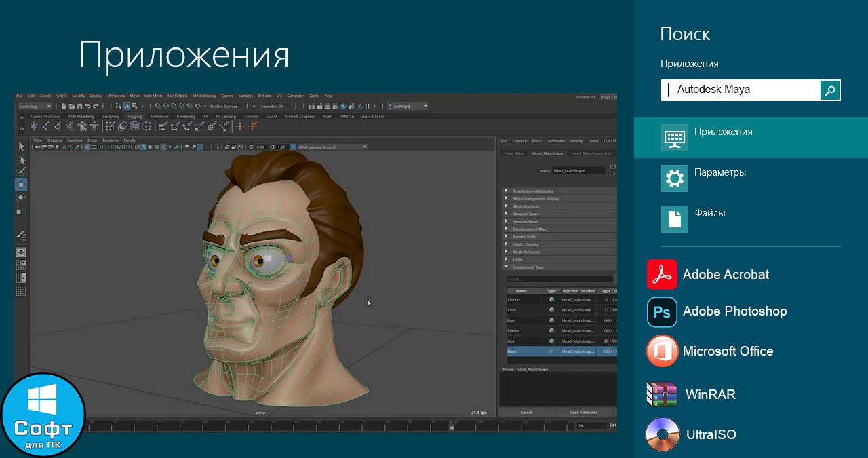Open the File menu in Maya
The image size is (868, 458).
pyautogui.click(x=20, y=96)
